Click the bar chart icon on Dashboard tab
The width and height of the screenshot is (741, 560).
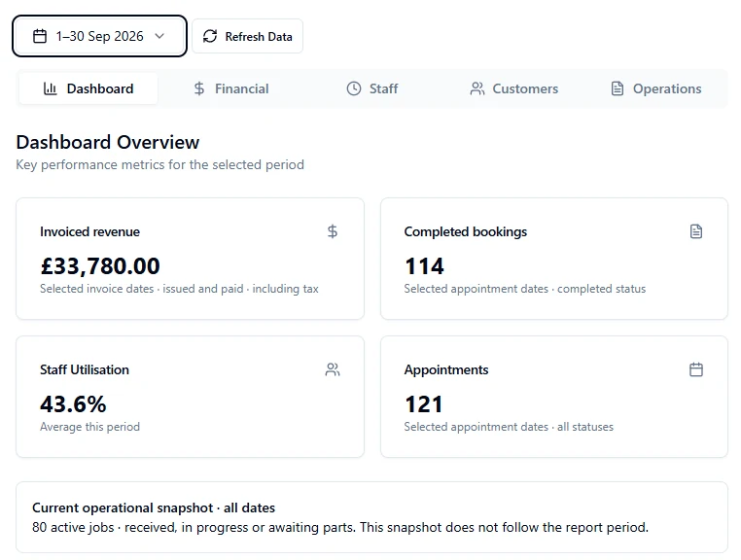51,88
